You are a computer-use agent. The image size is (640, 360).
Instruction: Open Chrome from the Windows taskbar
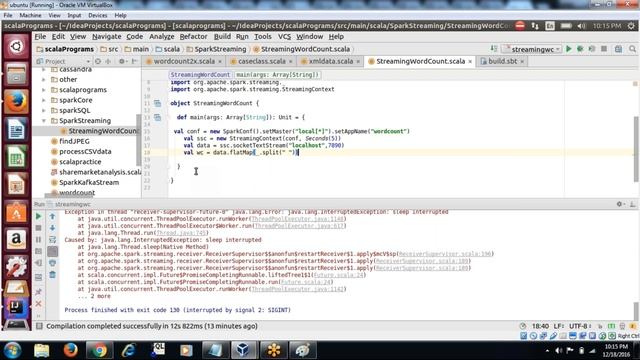(x=99, y=350)
